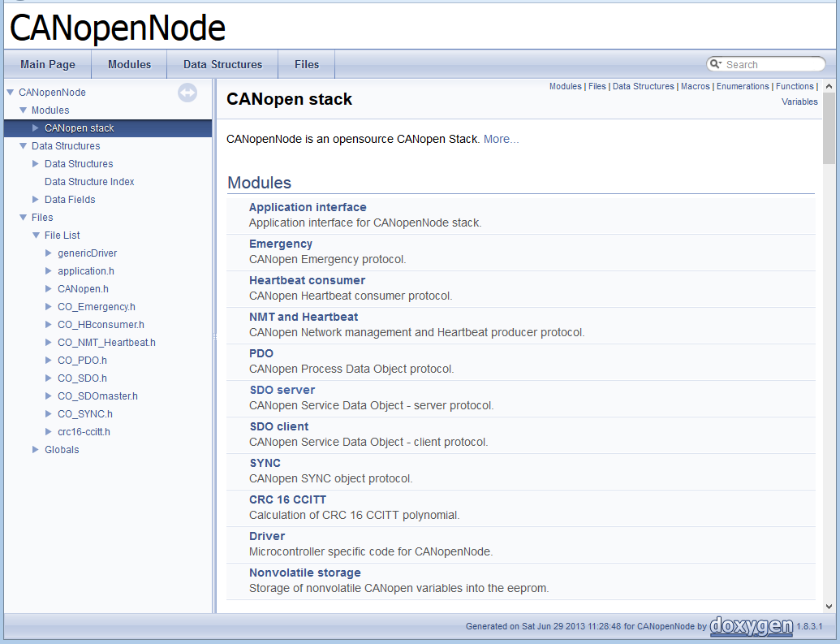Image resolution: width=840 pixels, height=644 pixels.
Task: Collapse the Data Structures parent arrow
Action: point(23,146)
